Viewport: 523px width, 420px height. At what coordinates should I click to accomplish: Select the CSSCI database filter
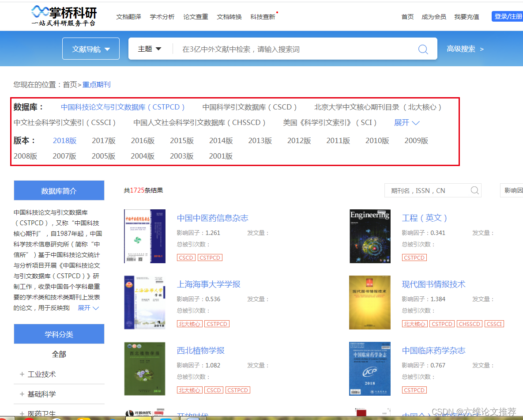pos(65,122)
